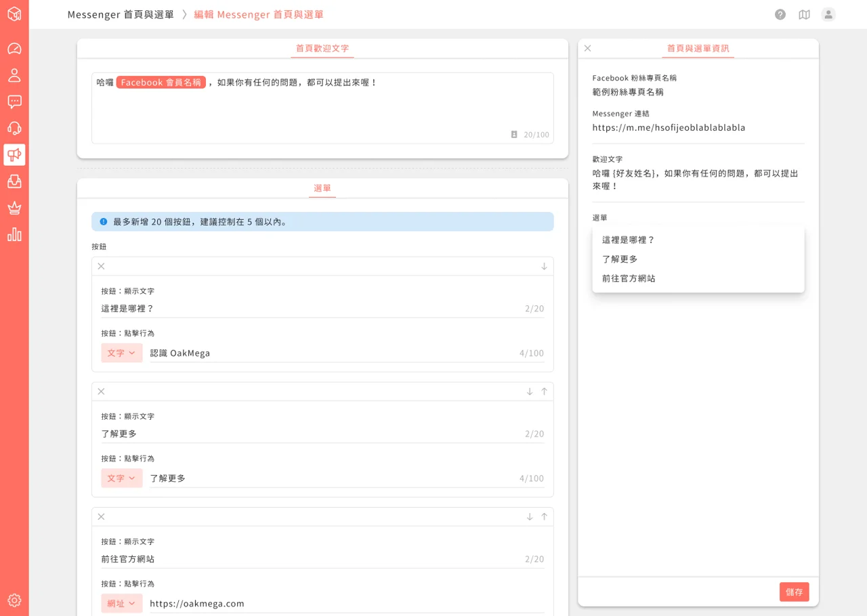The height and width of the screenshot is (616, 867).
Task: Open the 網址 action type dropdown
Action: [x=122, y=603]
